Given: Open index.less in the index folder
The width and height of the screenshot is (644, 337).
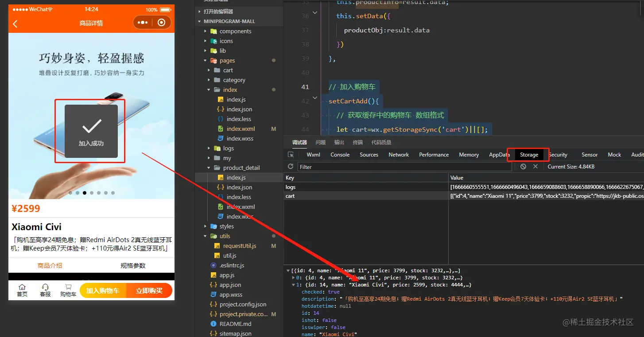Looking at the screenshot, I should (x=239, y=119).
